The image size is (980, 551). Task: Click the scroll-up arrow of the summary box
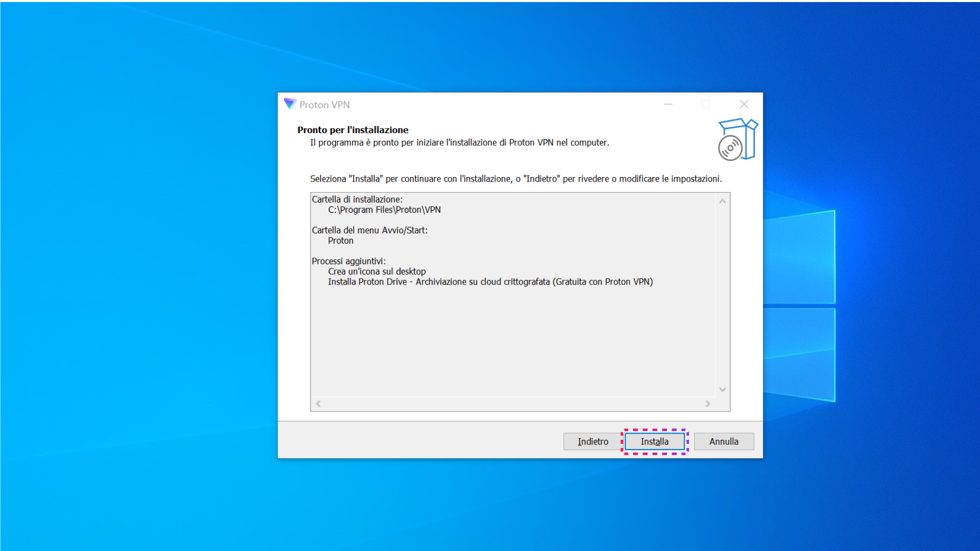tap(722, 201)
